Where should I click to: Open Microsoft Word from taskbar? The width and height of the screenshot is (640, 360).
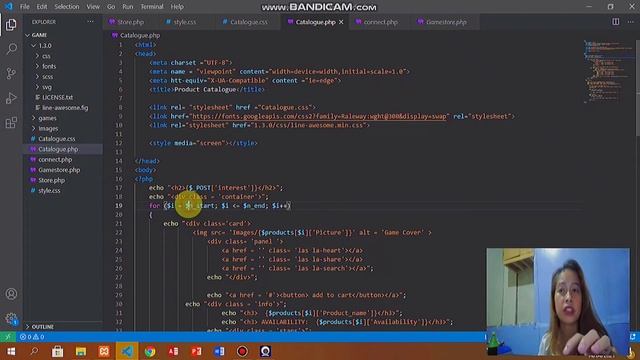[x=219, y=351]
